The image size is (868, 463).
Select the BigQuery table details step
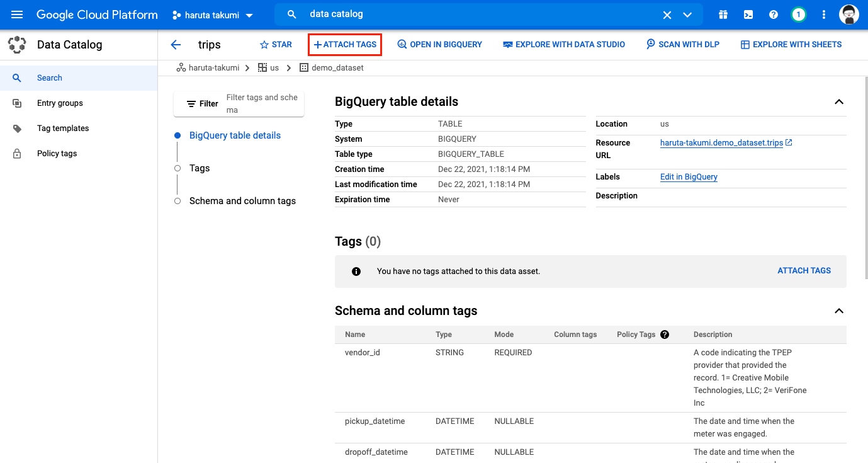235,135
